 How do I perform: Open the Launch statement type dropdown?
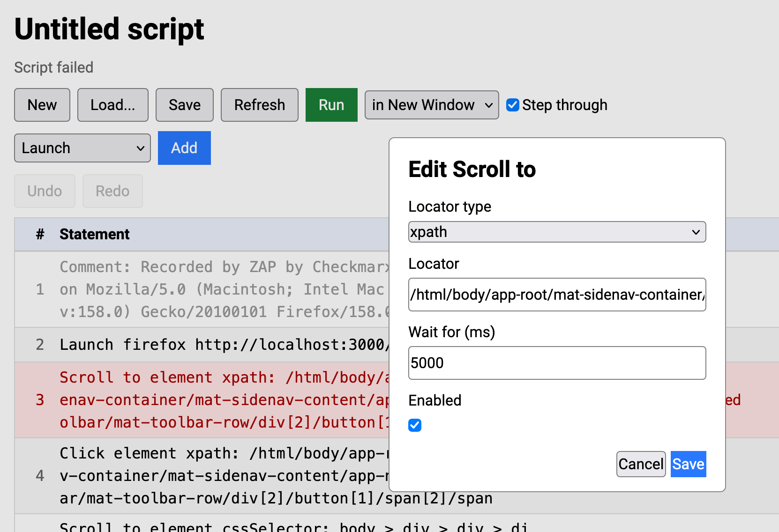[x=82, y=148]
